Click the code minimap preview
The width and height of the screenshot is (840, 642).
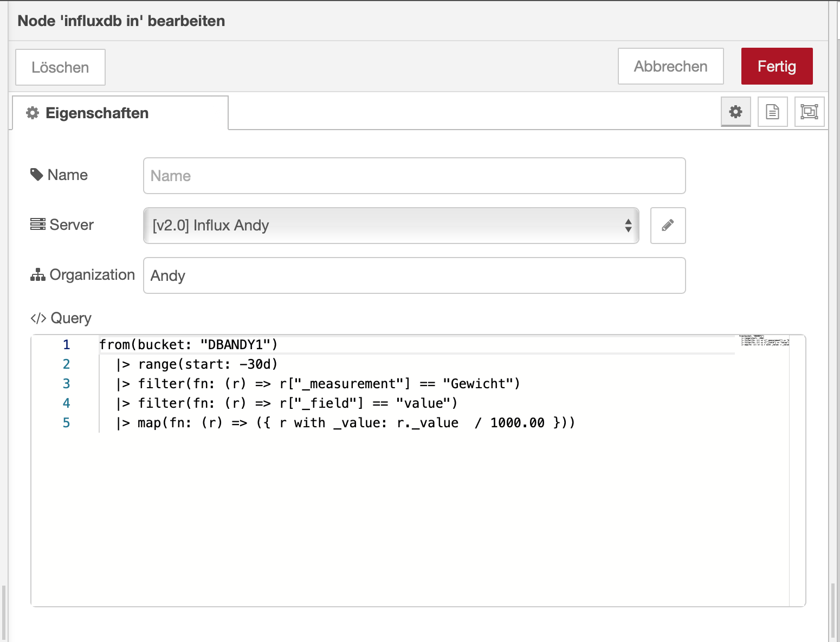(x=764, y=341)
